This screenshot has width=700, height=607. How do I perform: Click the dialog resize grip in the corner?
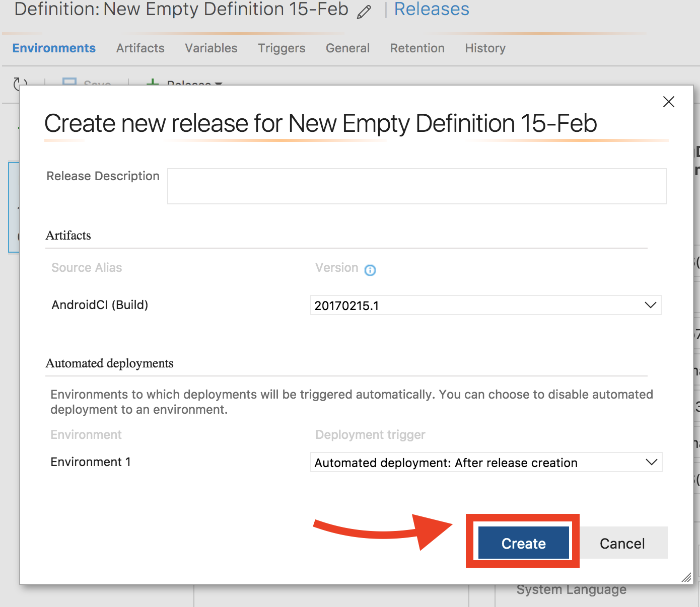coord(686,577)
